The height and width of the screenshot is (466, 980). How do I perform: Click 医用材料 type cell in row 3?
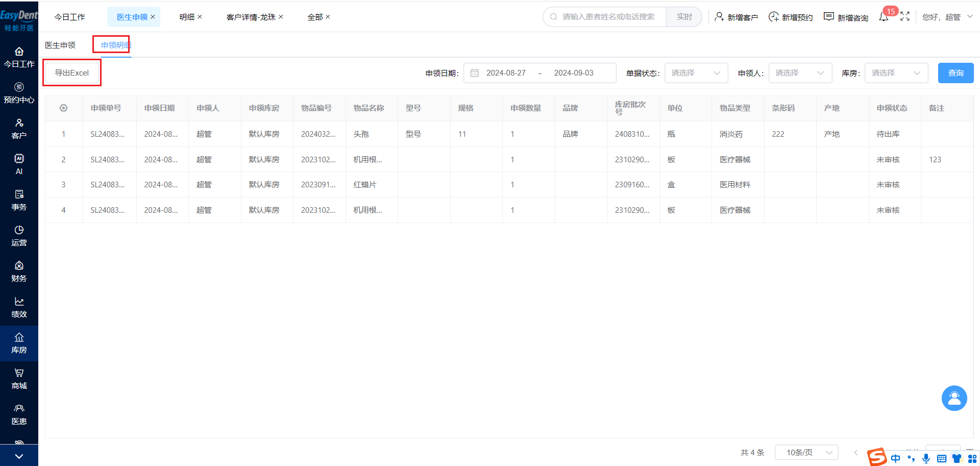coord(735,185)
